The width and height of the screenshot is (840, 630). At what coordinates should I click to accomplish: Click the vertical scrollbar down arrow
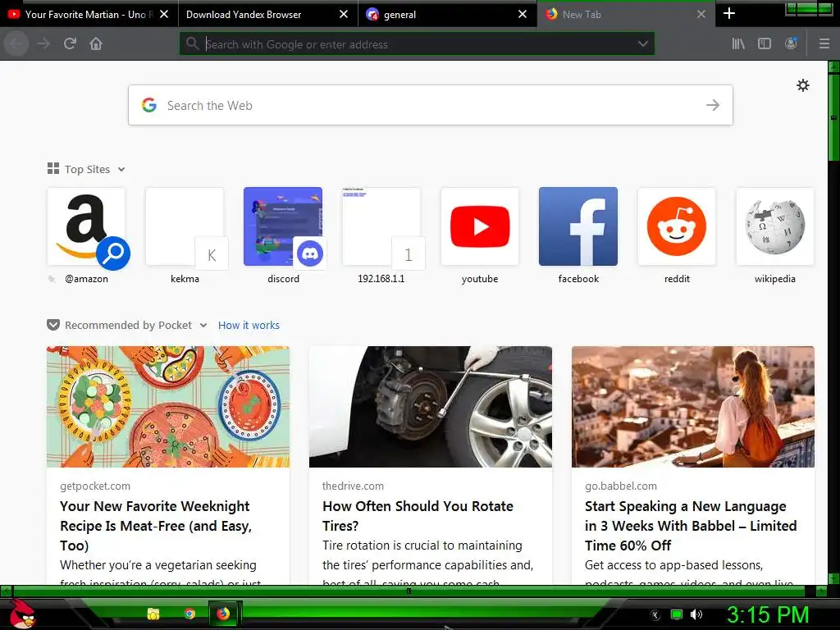[x=833, y=578]
